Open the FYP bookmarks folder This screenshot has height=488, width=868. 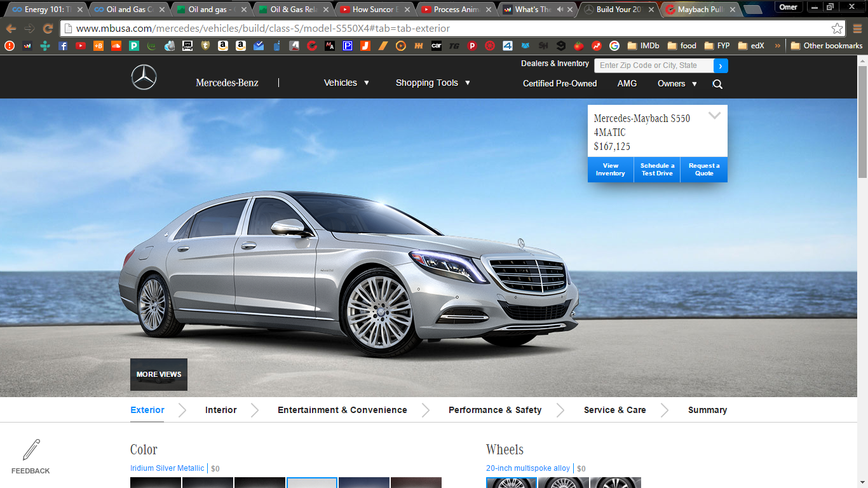717,46
